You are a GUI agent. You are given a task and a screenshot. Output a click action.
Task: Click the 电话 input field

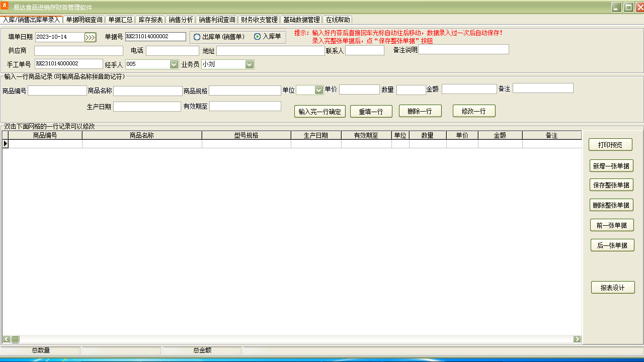(173, 51)
